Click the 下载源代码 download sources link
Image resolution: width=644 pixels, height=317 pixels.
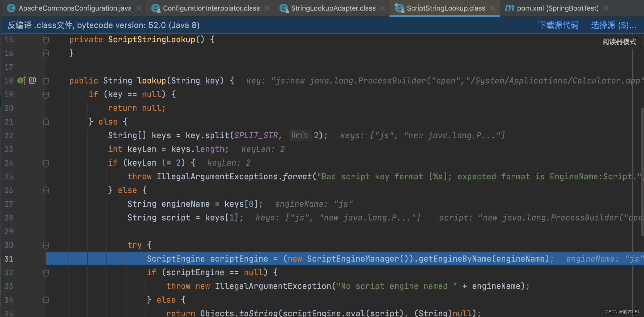[558, 25]
